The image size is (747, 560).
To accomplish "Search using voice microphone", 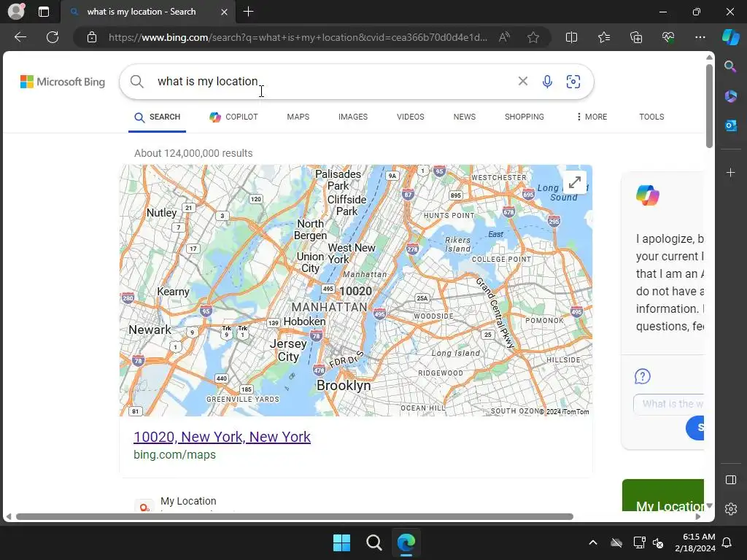I will (547, 82).
